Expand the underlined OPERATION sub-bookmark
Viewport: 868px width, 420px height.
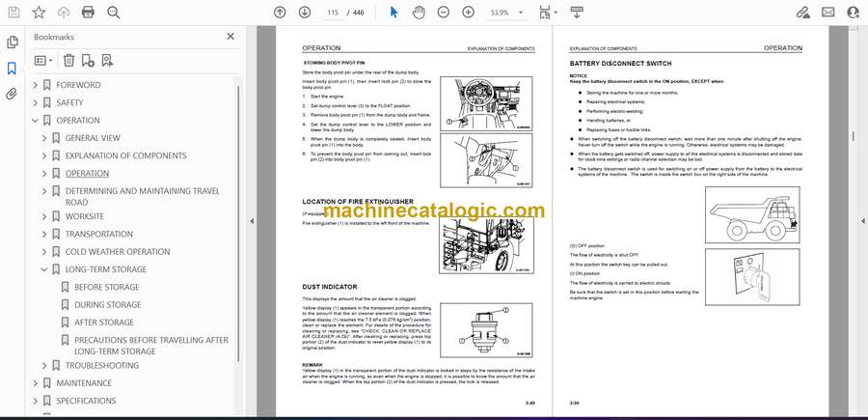coord(44,174)
